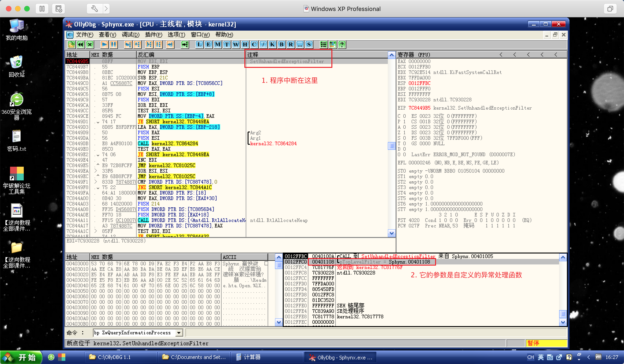Click the 注释 comment column header

(253, 55)
